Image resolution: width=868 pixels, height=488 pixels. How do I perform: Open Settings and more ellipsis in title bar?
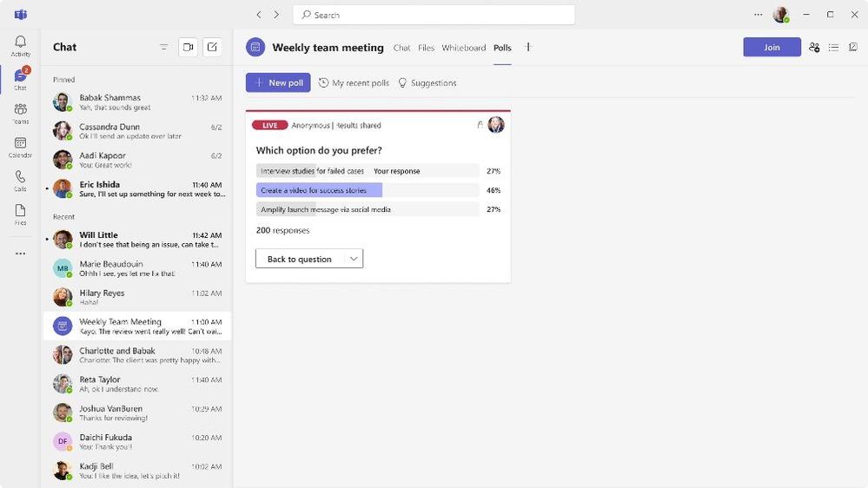[758, 15]
